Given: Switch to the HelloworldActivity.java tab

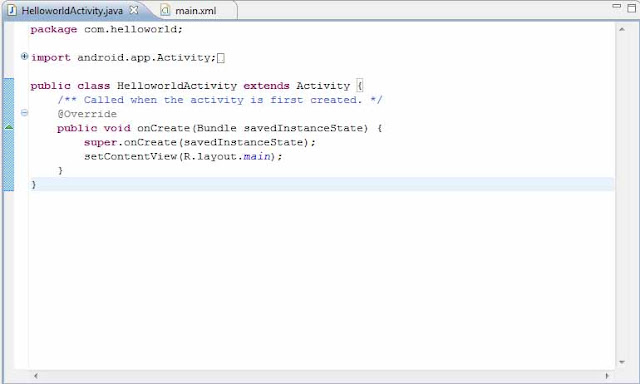Looking at the screenshot, I should (x=72, y=11).
